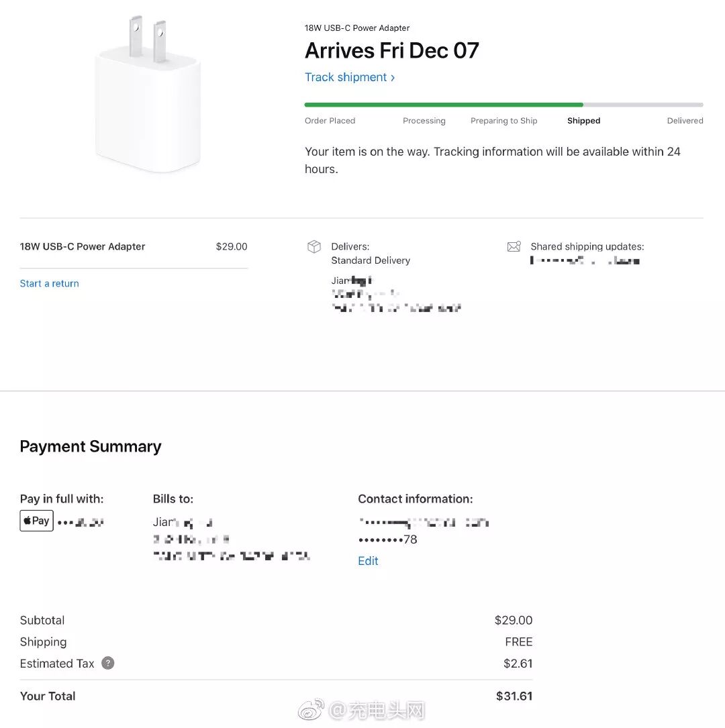Image resolution: width=725 pixels, height=728 pixels.
Task: Select the Processing progress step
Action: coord(424,121)
